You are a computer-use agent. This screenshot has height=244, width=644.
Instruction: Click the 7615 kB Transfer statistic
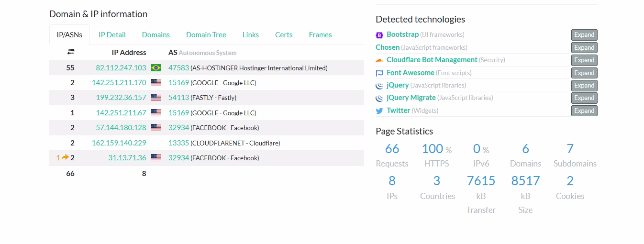[x=481, y=194]
